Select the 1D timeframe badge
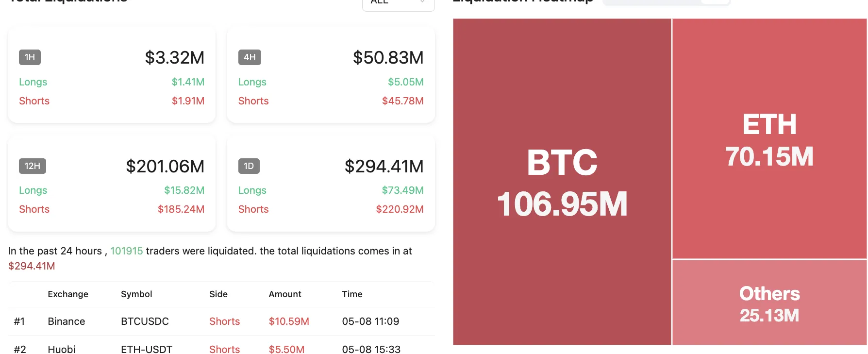The width and height of the screenshot is (868, 354). click(249, 166)
